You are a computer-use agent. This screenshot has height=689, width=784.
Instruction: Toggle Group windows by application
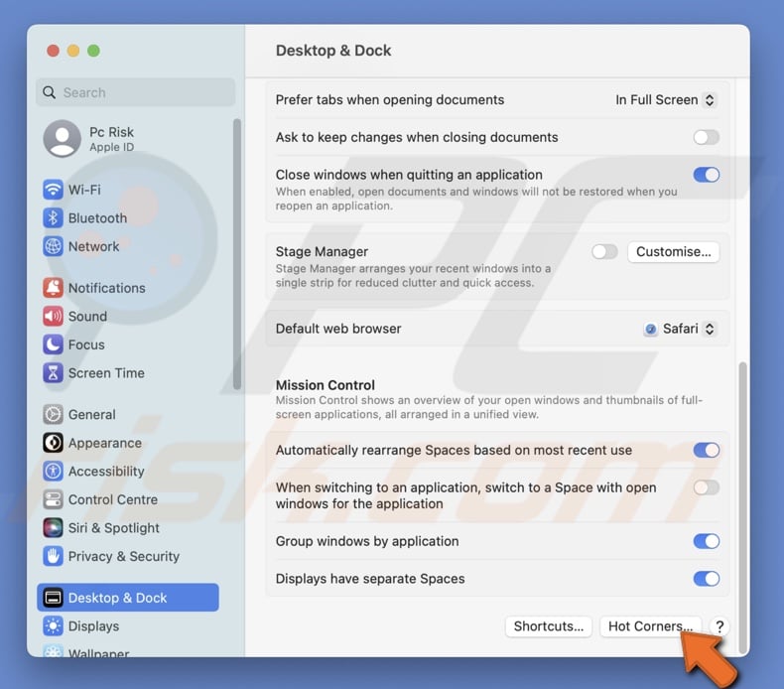706,541
